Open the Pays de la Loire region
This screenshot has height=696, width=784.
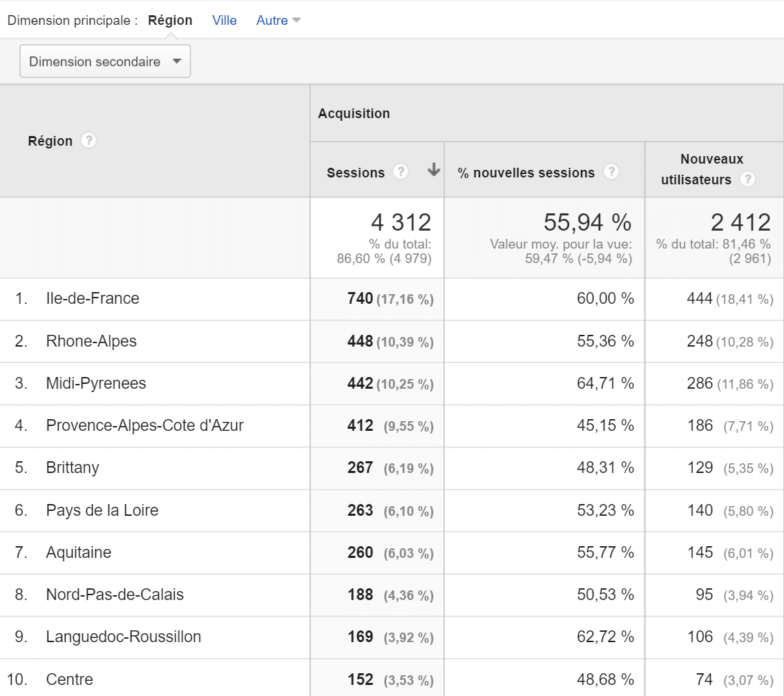102,510
